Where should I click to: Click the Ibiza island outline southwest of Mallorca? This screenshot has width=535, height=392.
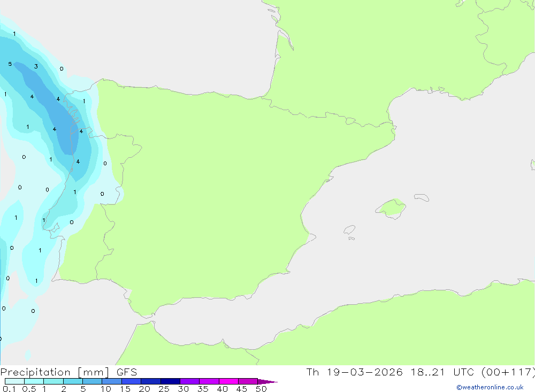349,230
